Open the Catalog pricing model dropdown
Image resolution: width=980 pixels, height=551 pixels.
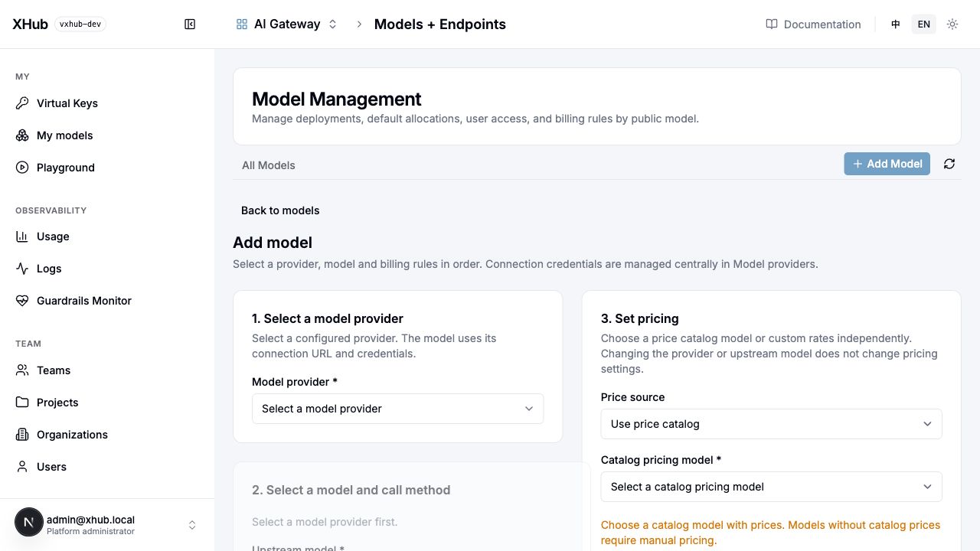coord(771,487)
